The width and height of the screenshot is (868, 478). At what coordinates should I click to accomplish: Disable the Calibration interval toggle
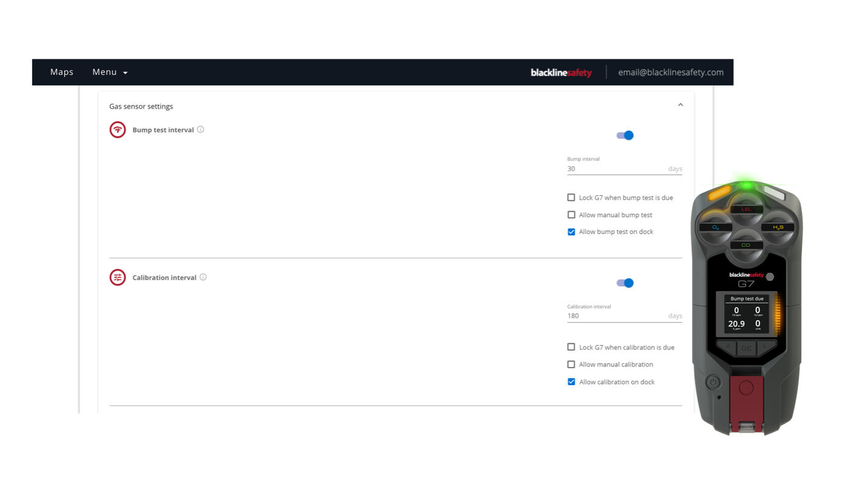(x=625, y=283)
